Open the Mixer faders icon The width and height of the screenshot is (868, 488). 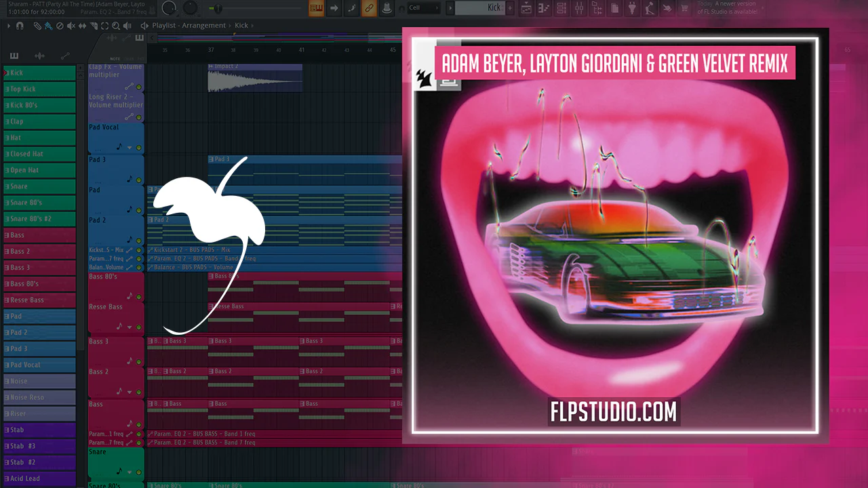[580, 8]
